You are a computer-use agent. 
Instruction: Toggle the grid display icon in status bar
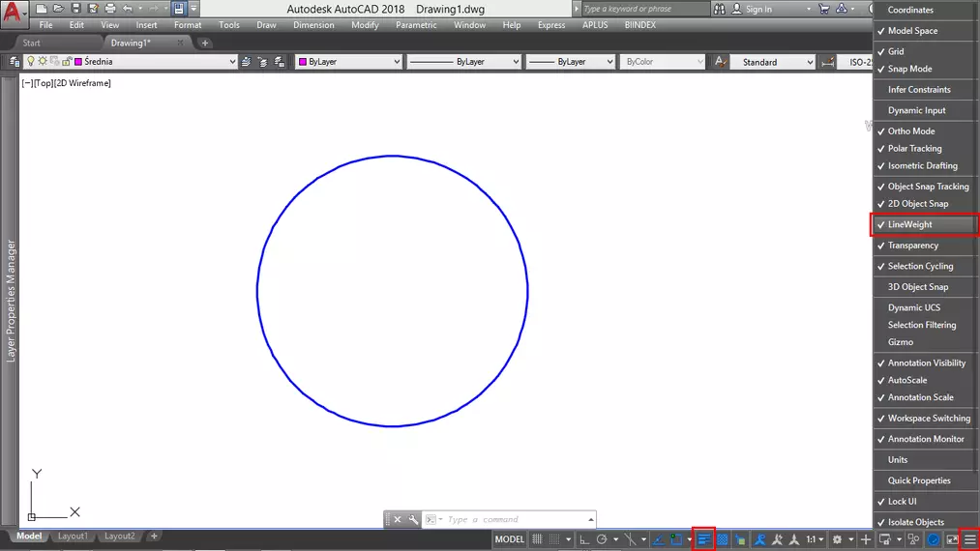(x=537, y=539)
